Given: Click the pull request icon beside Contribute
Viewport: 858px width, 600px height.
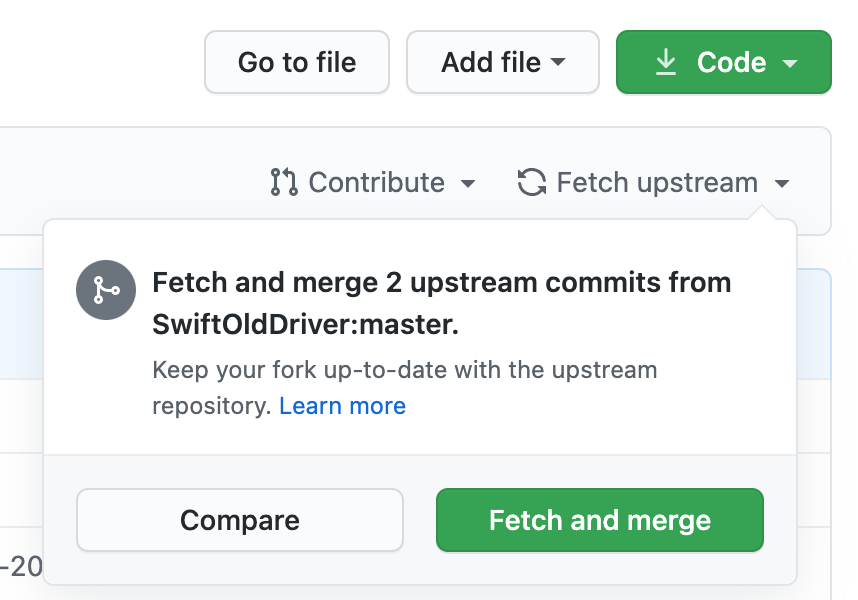Looking at the screenshot, I should pos(284,182).
